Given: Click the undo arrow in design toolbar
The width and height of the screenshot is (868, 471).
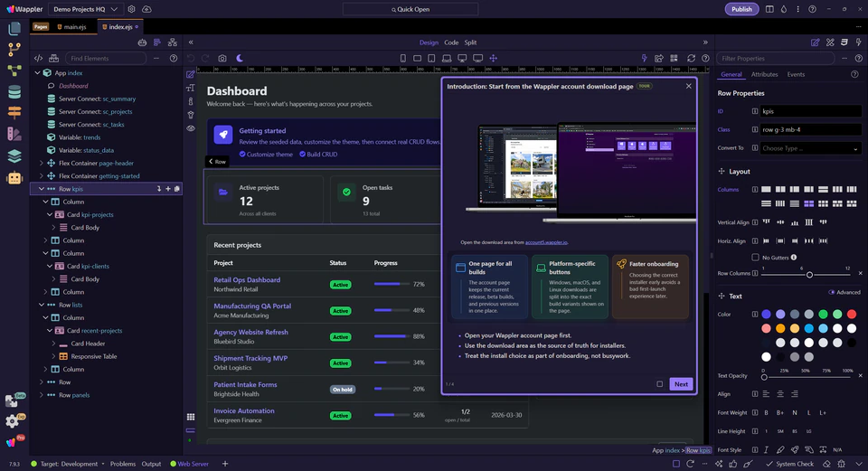Looking at the screenshot, I should pos(191,58).
